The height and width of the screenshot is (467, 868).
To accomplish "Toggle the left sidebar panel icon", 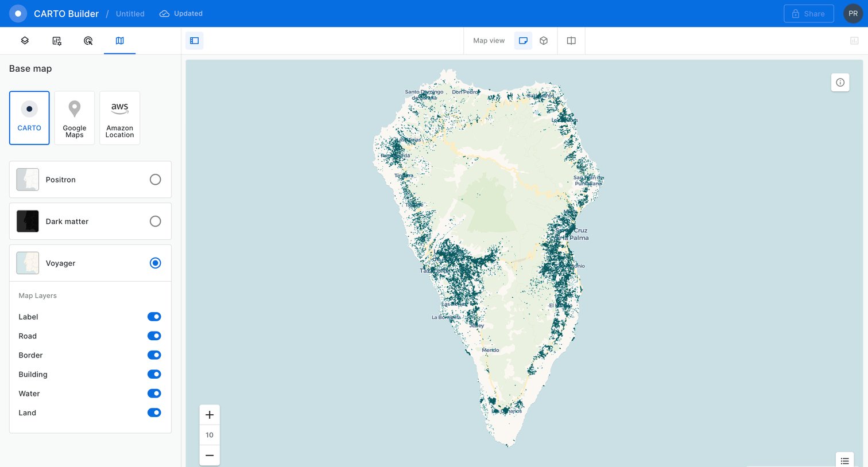I will pos(194,41).
